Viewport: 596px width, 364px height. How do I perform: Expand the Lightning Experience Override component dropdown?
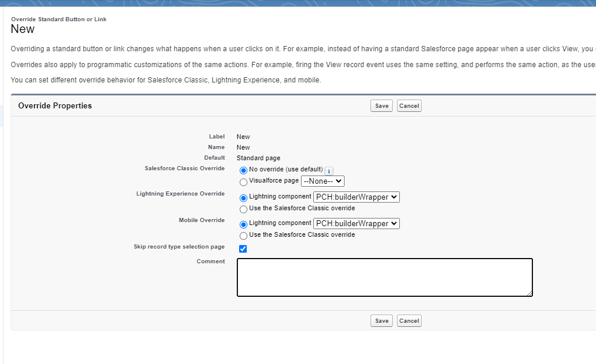(x=356, y=197)
